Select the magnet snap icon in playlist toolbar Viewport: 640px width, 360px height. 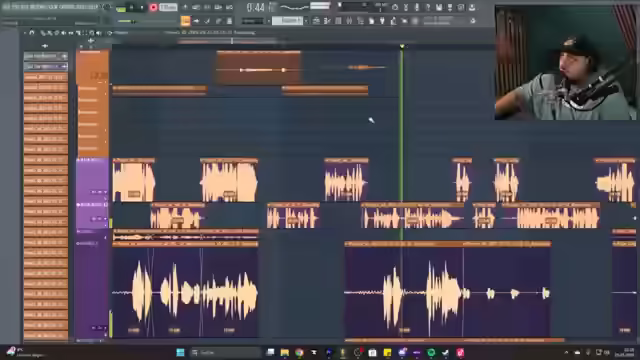coord(32,33)
